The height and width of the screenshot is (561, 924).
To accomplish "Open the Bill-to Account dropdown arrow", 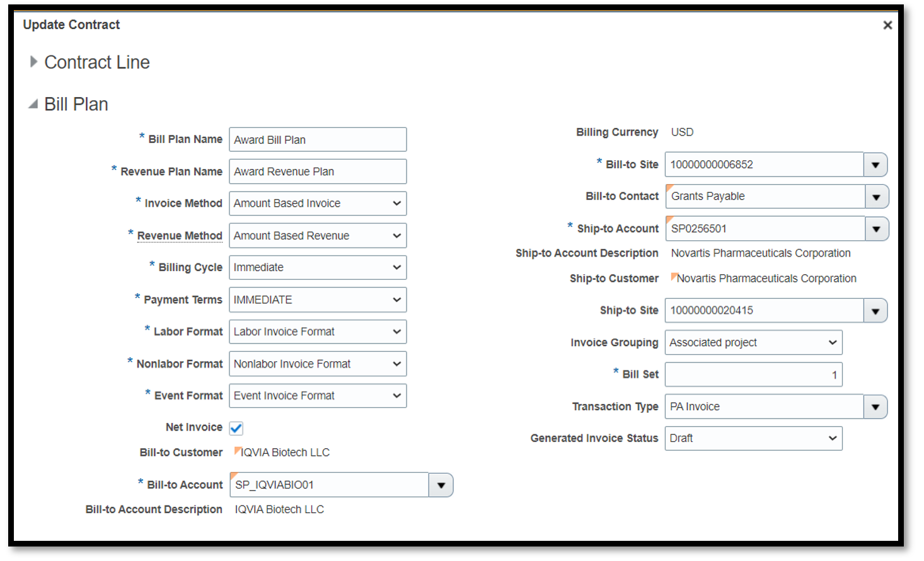I will (x=441, y=485).
